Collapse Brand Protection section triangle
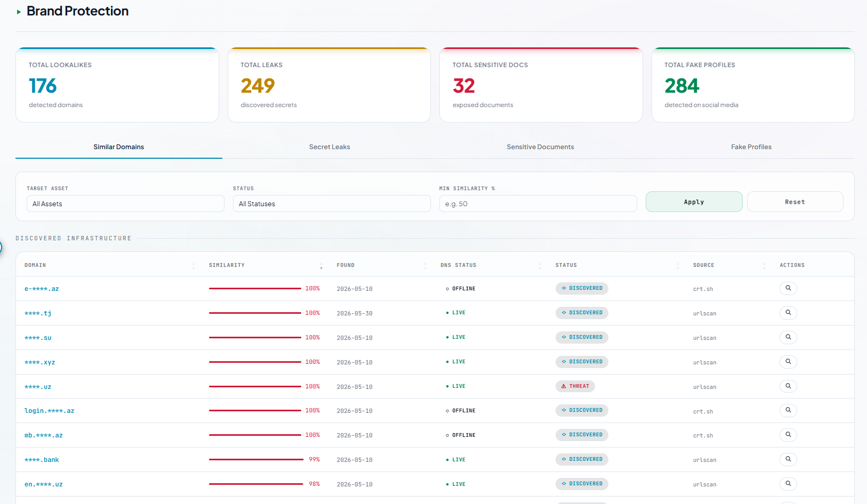 pyautogui.click(x=19, y=12)
